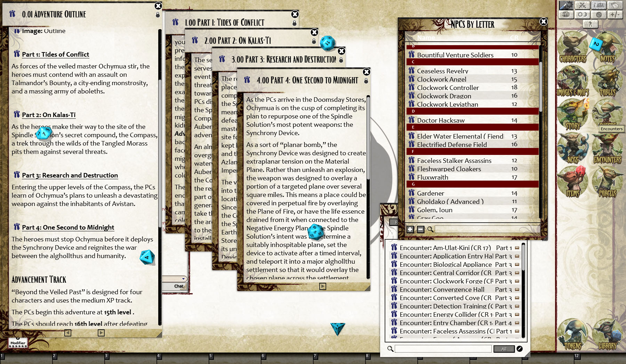Open the Calendar toolbar icon
The width and height of the screenshot is (626, 364).
point(615,5)
